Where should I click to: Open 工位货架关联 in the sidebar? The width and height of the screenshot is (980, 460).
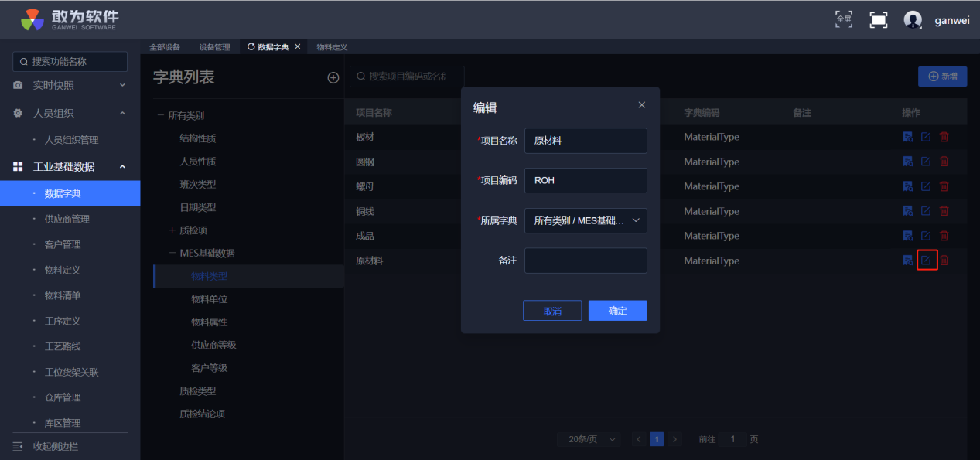70,372
